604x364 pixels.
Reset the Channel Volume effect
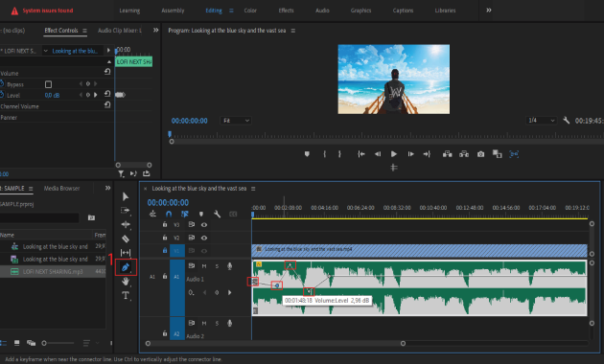107,104
